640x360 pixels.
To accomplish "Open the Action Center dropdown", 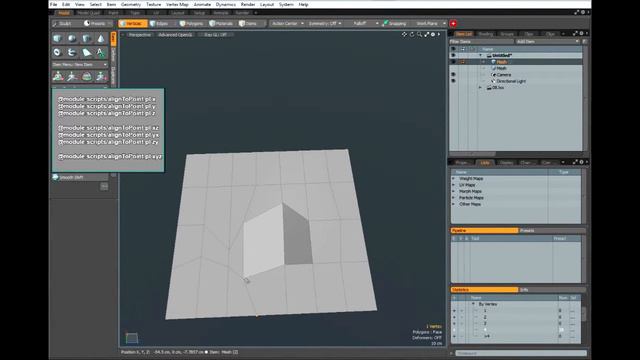I will (x=287, y=24).
